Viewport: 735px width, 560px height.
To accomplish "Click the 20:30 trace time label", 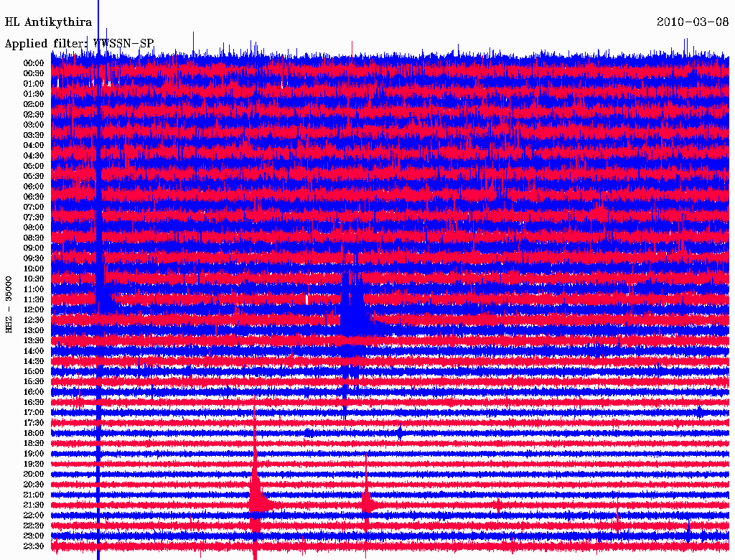I will (x=34, y=485).
